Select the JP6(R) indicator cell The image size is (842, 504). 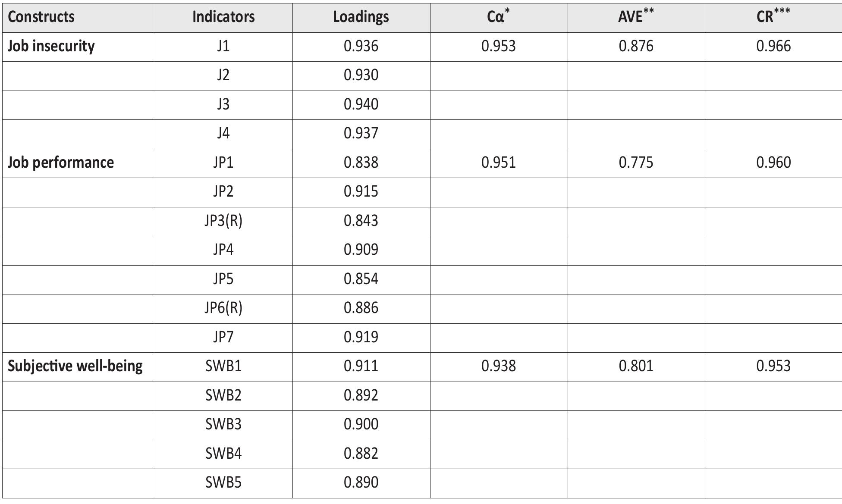223,308
